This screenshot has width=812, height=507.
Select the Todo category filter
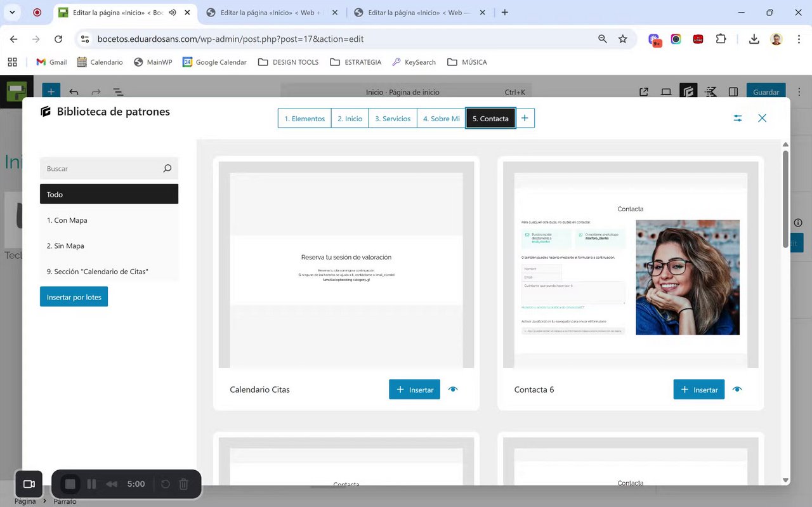[x=109, y=194]
